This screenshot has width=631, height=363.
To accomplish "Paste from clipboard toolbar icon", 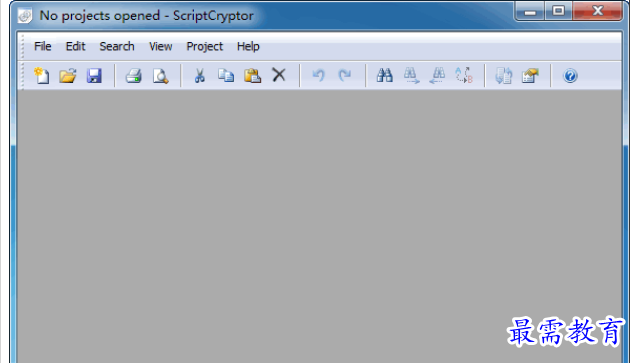I will click(252, 75).
